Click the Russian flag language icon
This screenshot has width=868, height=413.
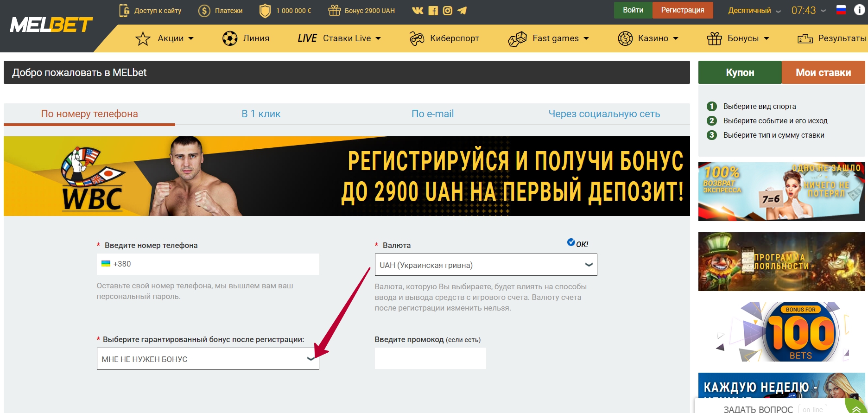point(841,10)
